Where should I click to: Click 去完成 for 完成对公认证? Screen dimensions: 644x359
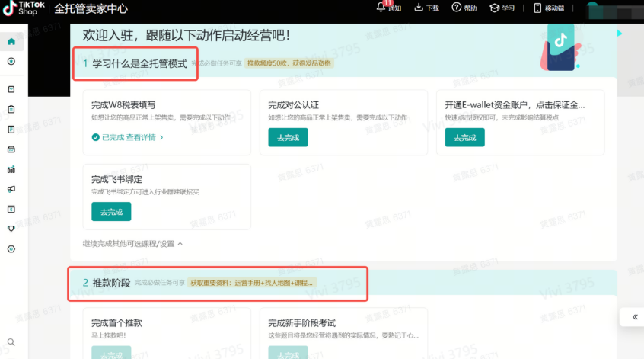[288, 137]
